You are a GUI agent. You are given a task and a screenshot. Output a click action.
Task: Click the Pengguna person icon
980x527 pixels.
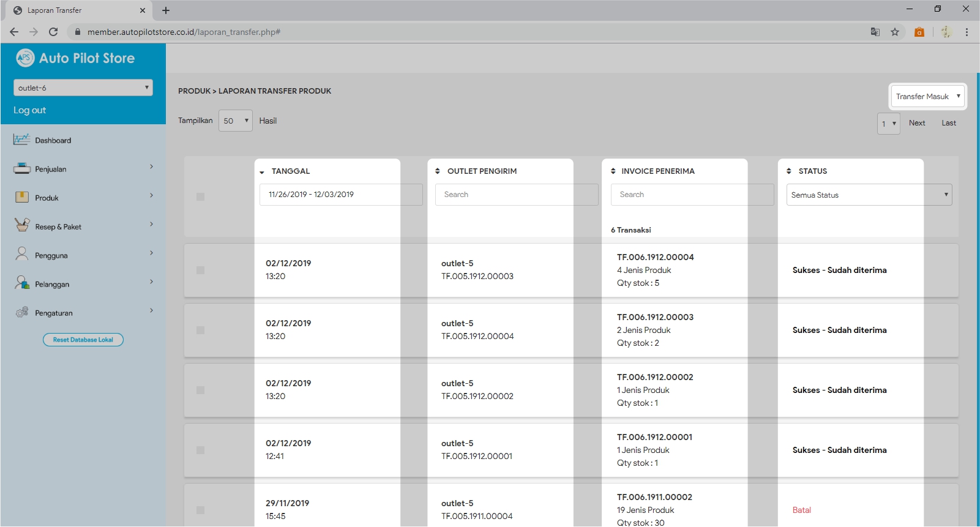pos(21,254)
